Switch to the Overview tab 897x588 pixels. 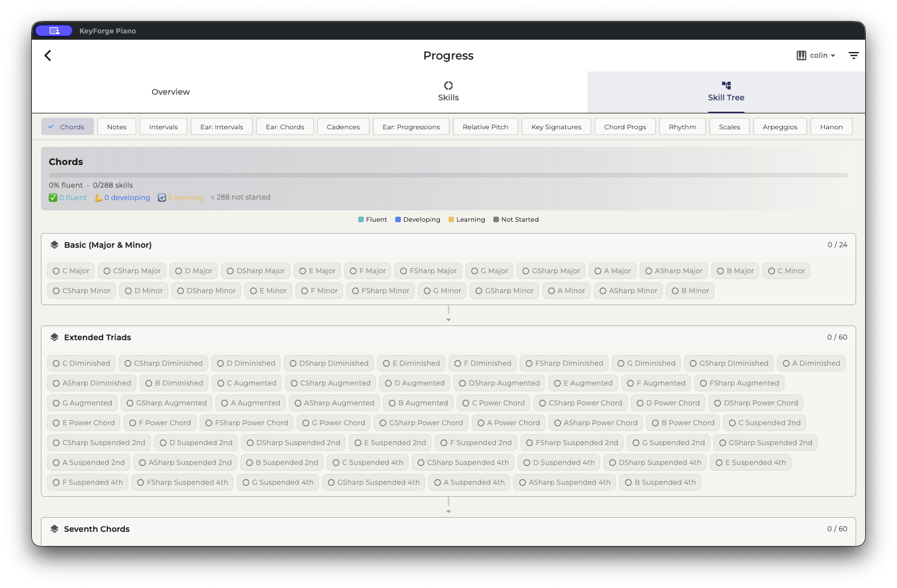(x=171, y=92)
